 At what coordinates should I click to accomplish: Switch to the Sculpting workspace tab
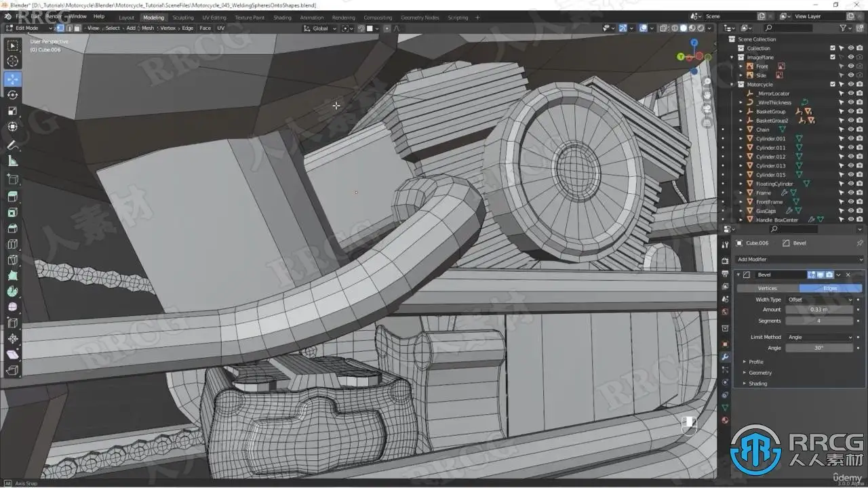[x=182, y=17]
